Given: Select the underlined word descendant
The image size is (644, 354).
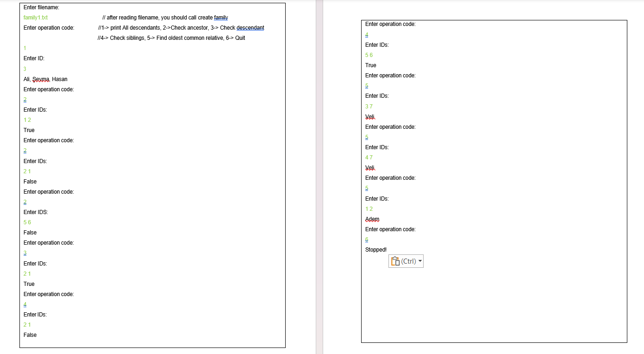Looking at the screenshot, I should (x=250, y=27).
